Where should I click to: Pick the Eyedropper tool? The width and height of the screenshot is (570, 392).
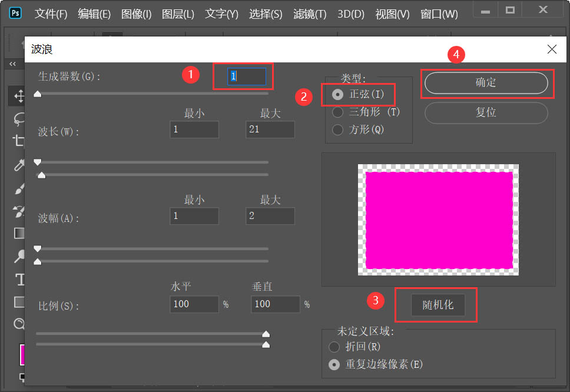[x=18, y=165]
